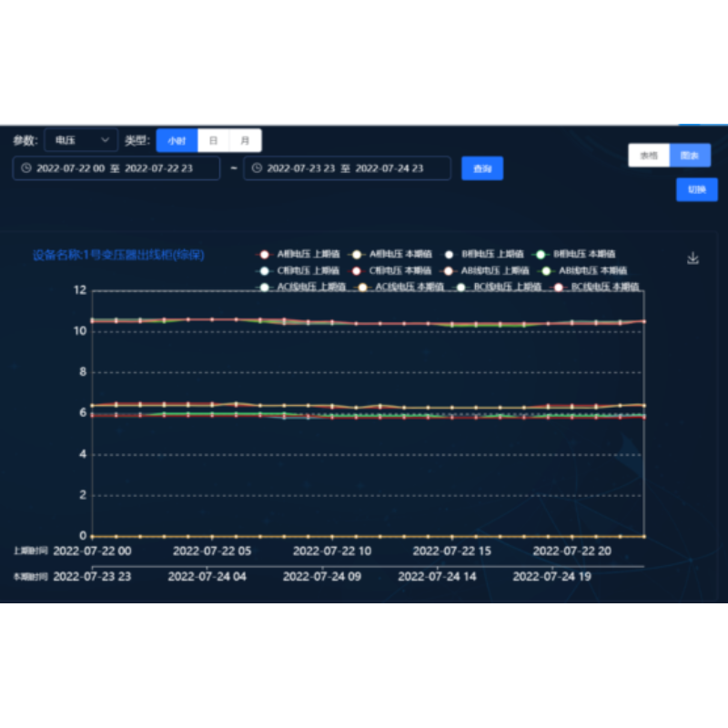Toggle the BC线电压 上期值 legend series
Image resolution: width=728 pixels, height=728 pixels.
pos(497,287)
